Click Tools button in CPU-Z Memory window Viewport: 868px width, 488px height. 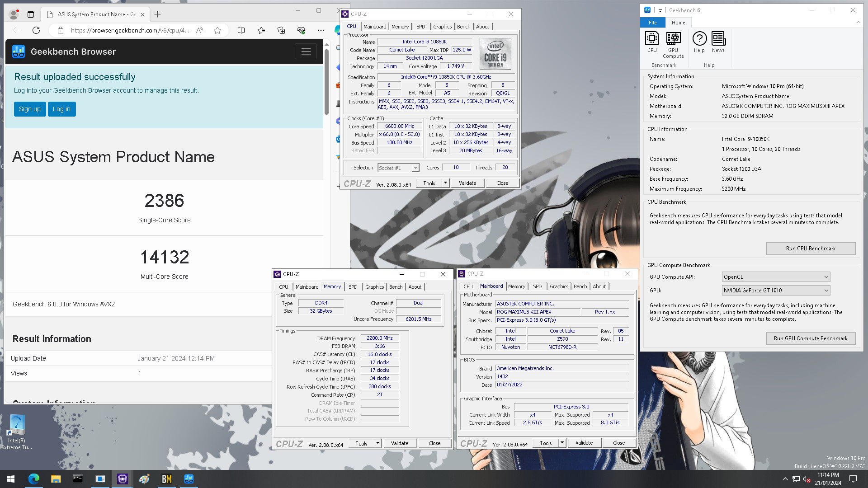pyautogui.click(x=361, y=443)
